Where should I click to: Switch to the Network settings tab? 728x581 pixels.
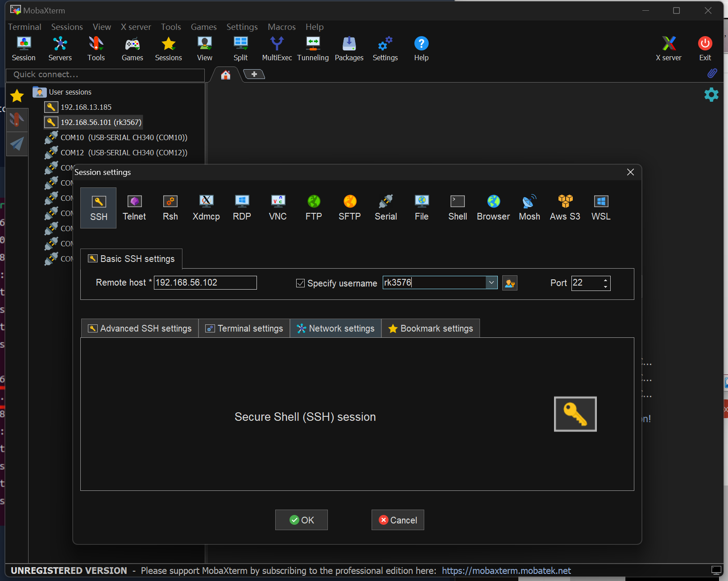click(x=335, y=328)
